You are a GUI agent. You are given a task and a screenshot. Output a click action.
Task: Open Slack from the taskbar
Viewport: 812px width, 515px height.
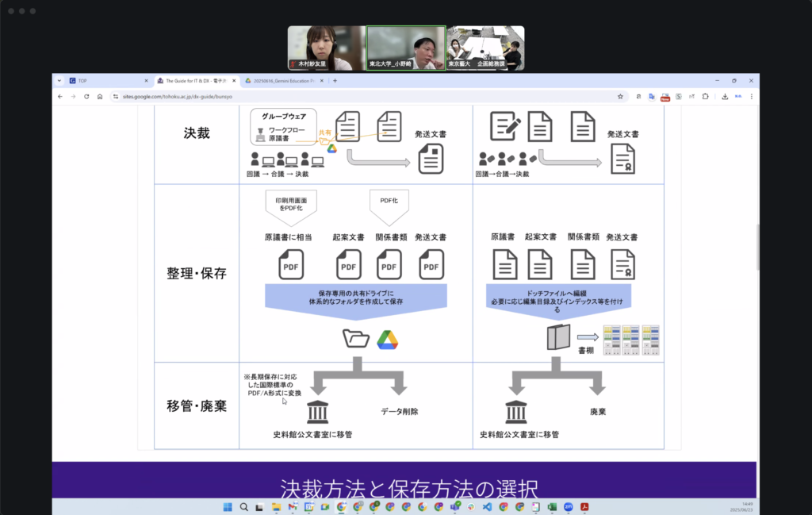[471, 507]
